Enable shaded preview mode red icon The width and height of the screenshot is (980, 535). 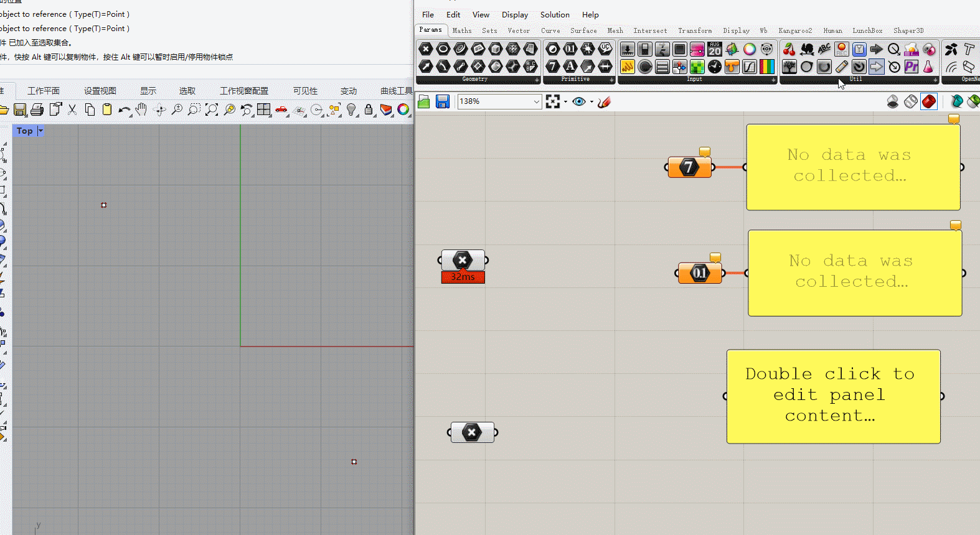[929, 102]
